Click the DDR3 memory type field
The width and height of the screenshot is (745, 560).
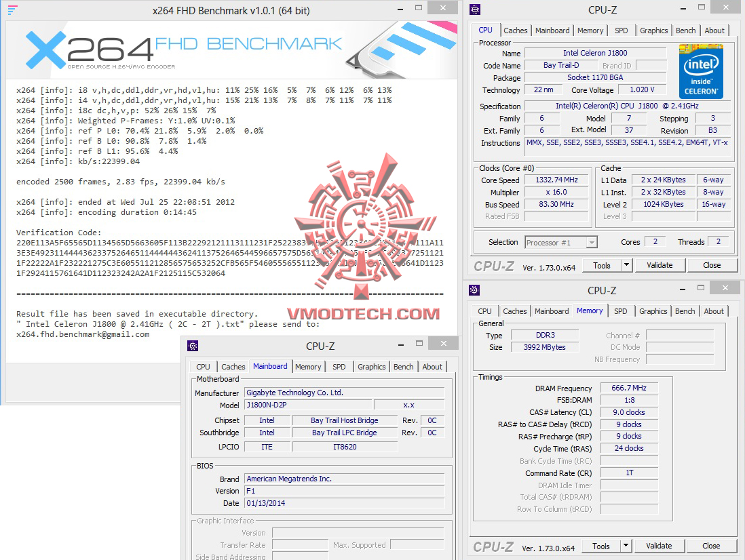[545, 335]
